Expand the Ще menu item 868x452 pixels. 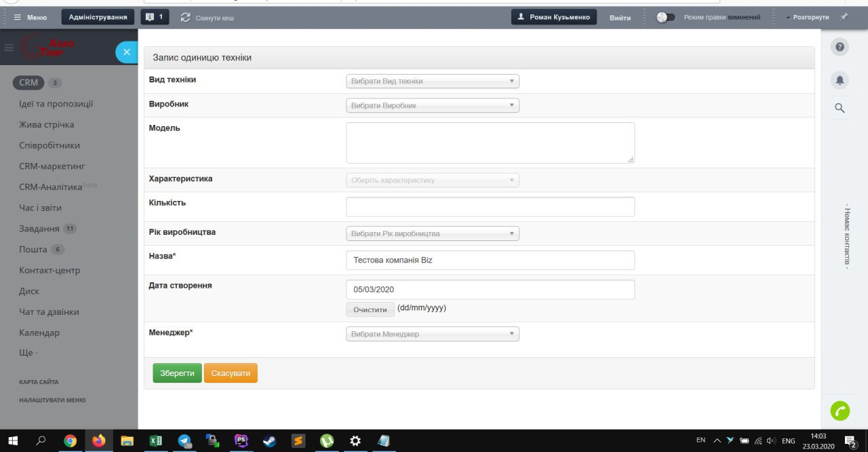pyautogui.click(x=28, y=353)
